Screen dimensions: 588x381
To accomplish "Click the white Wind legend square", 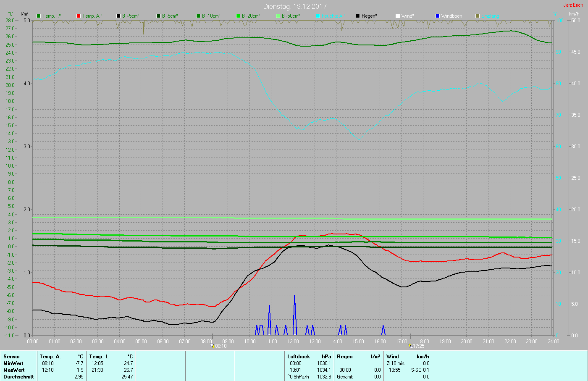I will [x=398, y=16].
